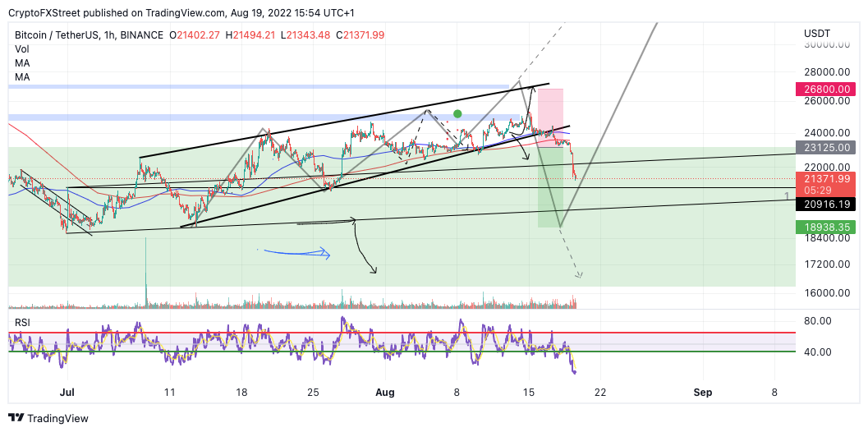Click the tall volume spike bar
The image size is (868, 432).
pos(146,271)
